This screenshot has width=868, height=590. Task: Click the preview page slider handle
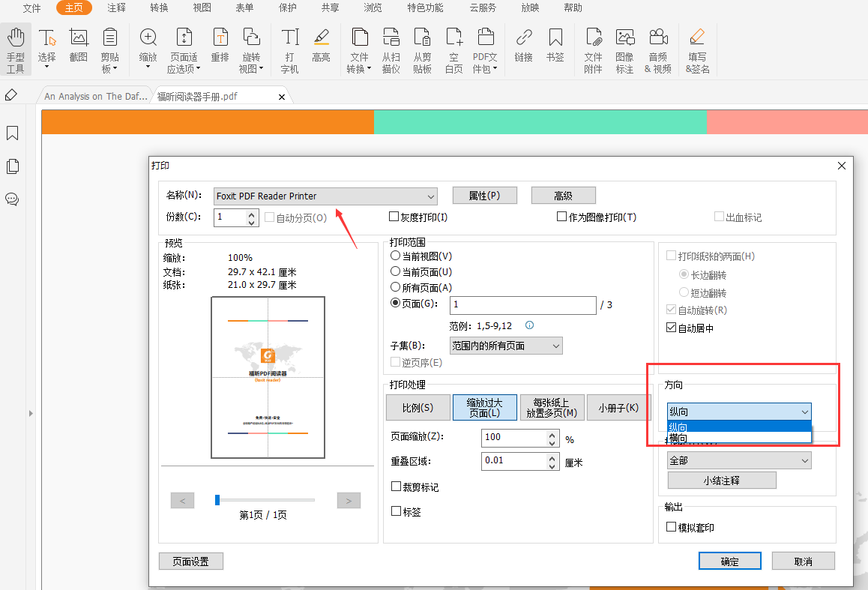[x=217, y=500]
